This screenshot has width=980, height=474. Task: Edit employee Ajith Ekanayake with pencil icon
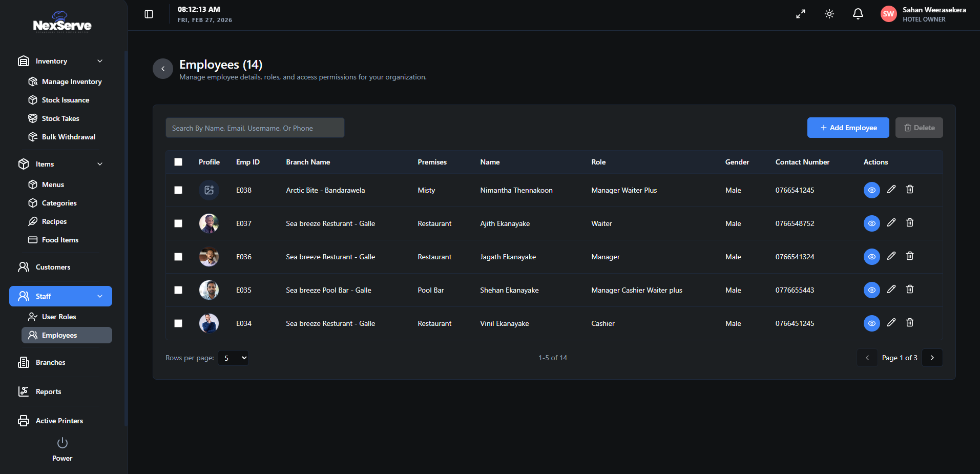coord(891,222)
